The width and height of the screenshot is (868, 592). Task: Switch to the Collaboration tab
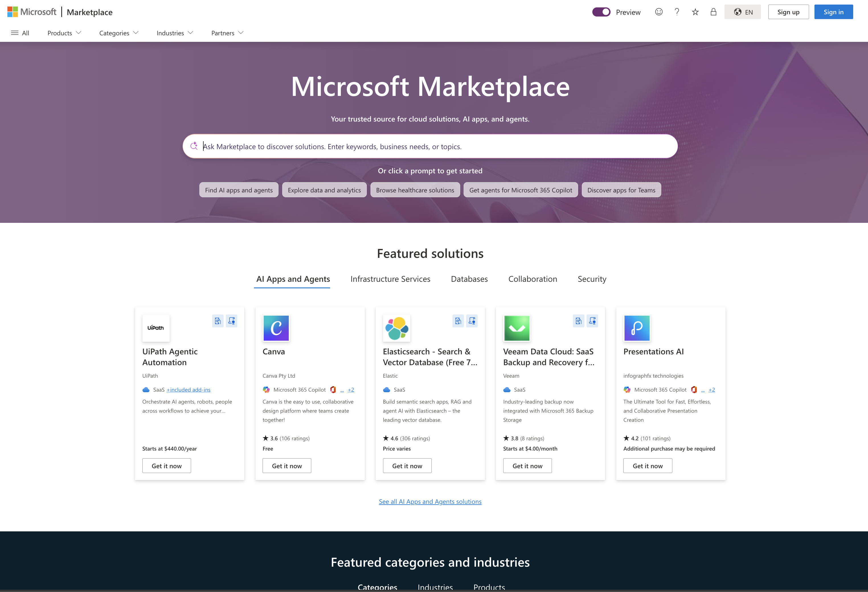click(533, 279)
